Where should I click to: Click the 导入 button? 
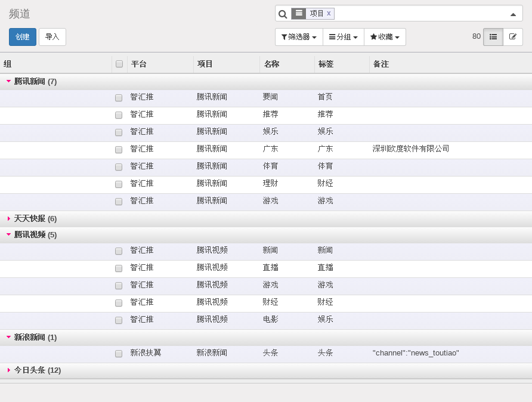[x=52, y=36]
